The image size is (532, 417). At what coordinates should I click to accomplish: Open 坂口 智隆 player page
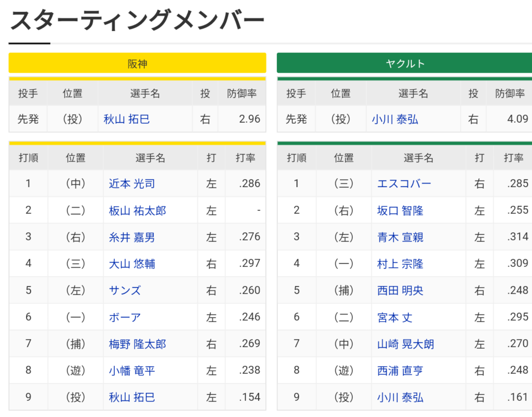400,211
